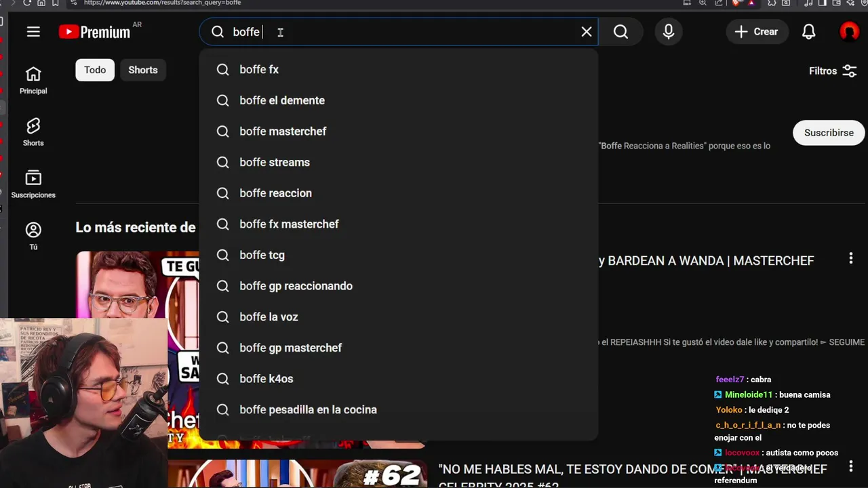Open the first Masterchef video thumbnail
Image resolution: width=868 pixels, height=488 pixels.
(137, 285)
